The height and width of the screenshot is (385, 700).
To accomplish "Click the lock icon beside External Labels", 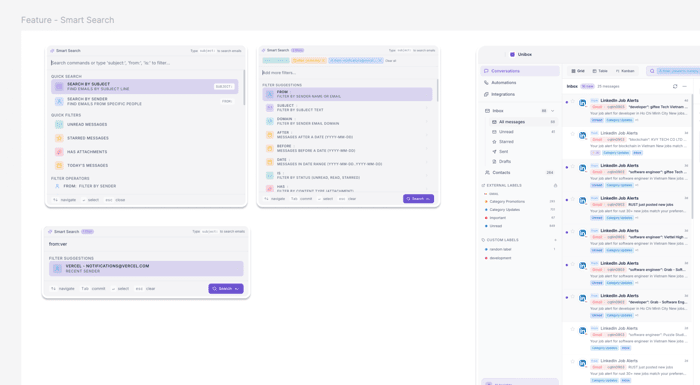I will pos(555,185).
